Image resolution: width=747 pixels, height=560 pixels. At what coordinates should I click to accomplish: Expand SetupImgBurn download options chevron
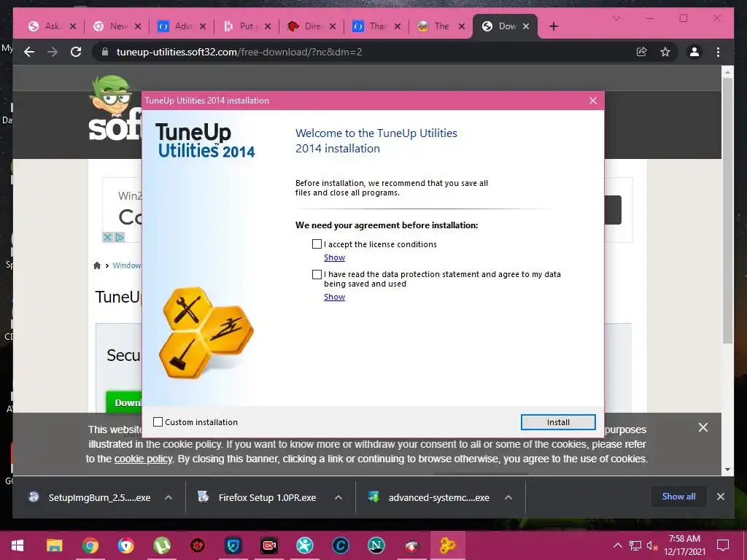[x=169, y=497]
